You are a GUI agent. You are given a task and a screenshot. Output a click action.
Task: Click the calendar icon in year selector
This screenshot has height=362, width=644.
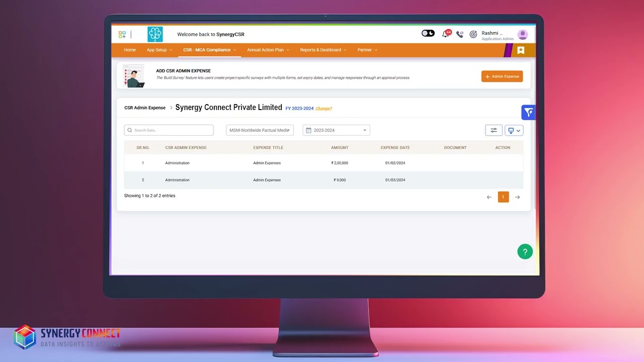[308, 130]
